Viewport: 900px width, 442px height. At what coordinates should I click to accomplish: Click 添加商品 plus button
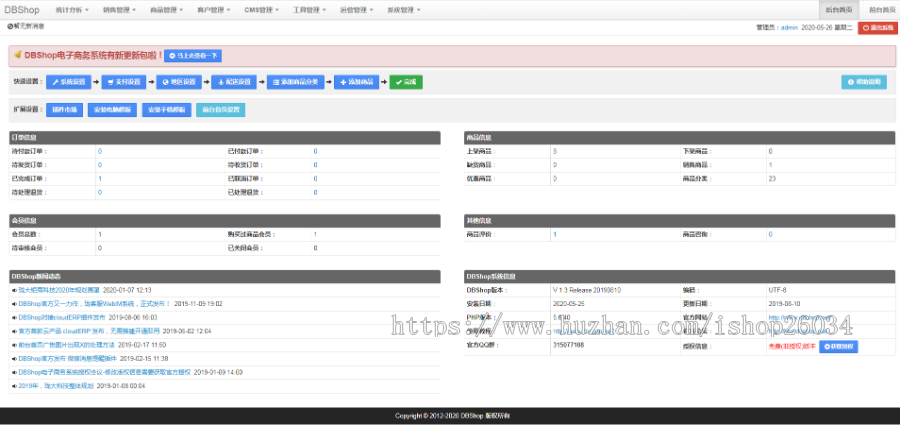point(357,82)
